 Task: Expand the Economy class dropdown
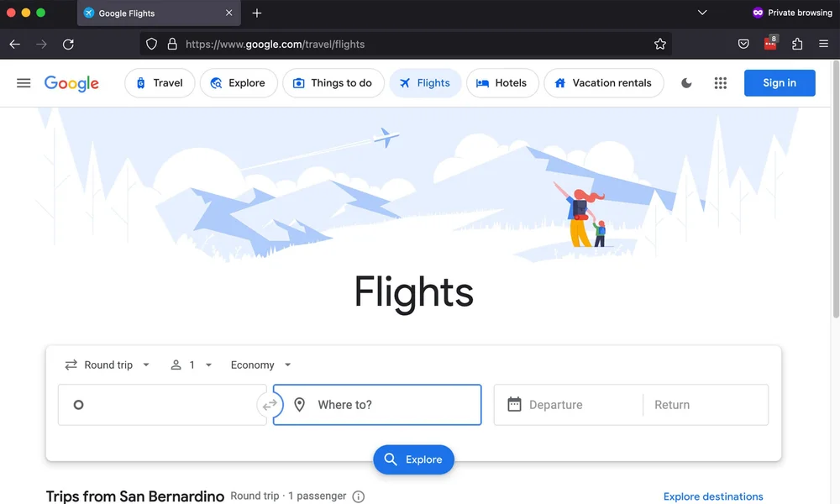click(261, 365)
